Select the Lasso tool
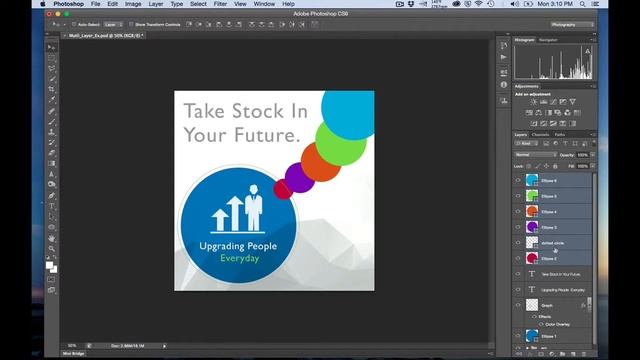 [51, 69]
